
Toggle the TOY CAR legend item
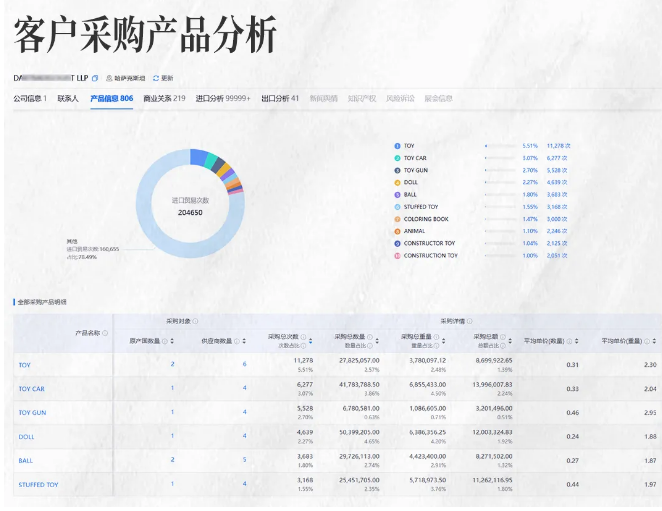coord(415,158)
